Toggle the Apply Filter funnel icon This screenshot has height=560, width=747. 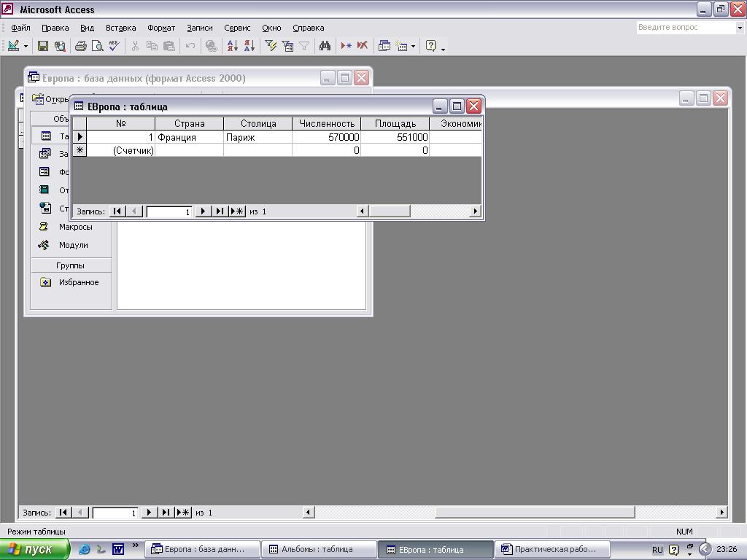pos(304,46)
